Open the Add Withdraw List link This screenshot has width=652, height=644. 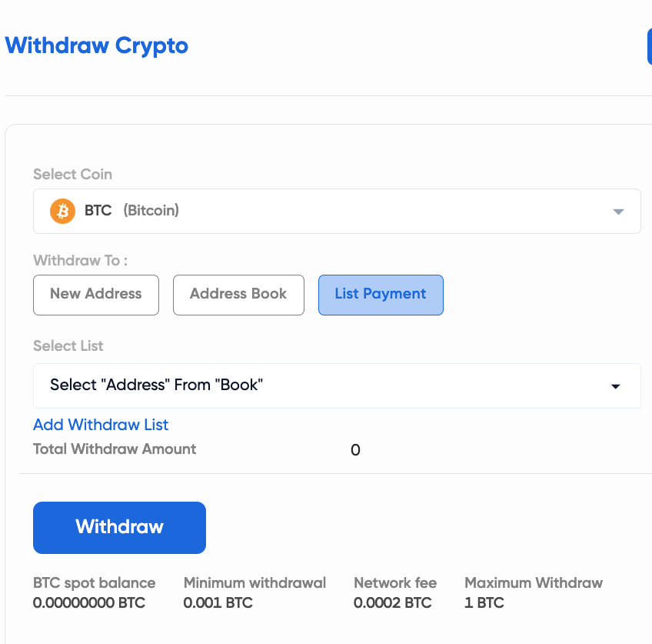click(100, 425)
